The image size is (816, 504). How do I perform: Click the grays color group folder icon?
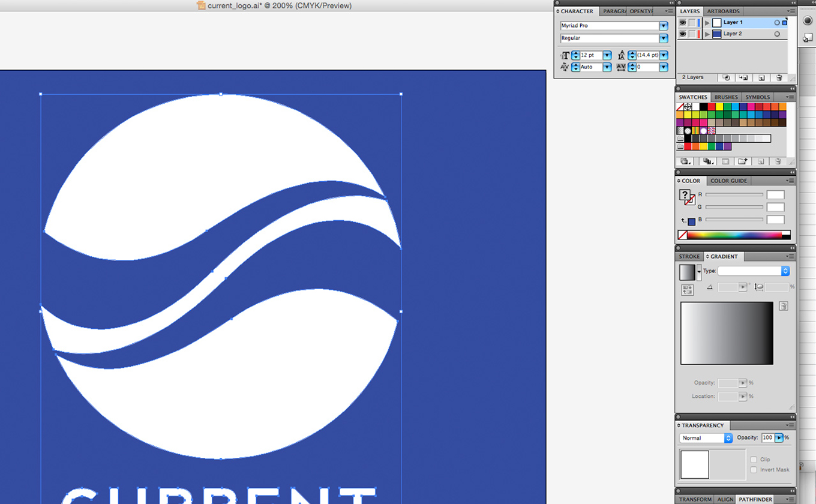click(680, 139)
